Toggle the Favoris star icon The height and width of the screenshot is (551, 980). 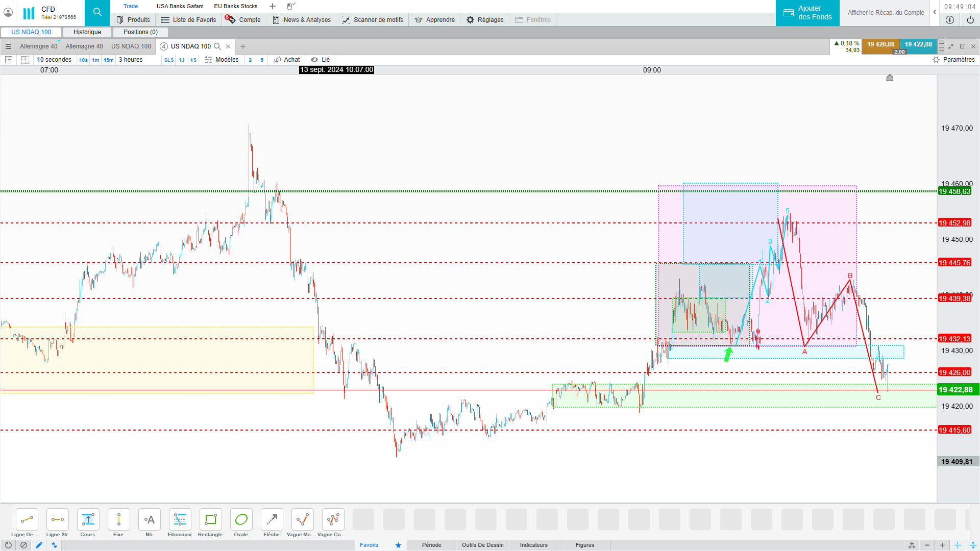tap(398, 545)
